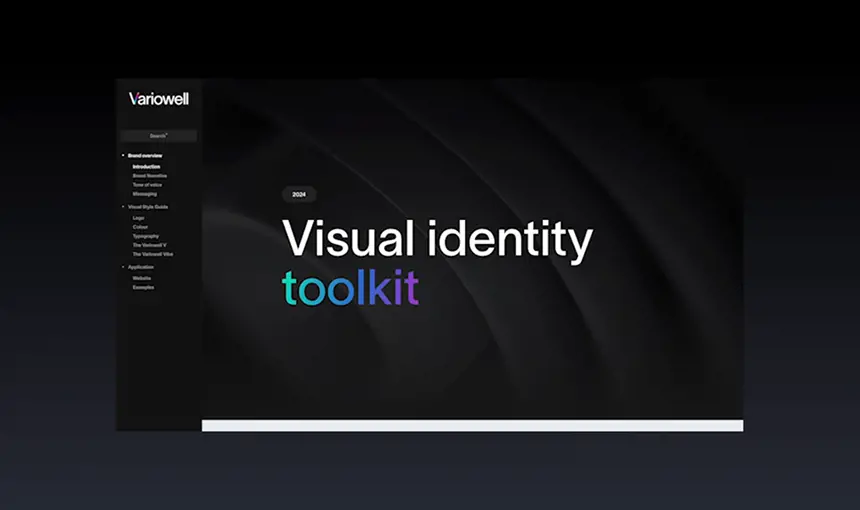Collapse the Brand overview section
860x510 pixels.
122,156
